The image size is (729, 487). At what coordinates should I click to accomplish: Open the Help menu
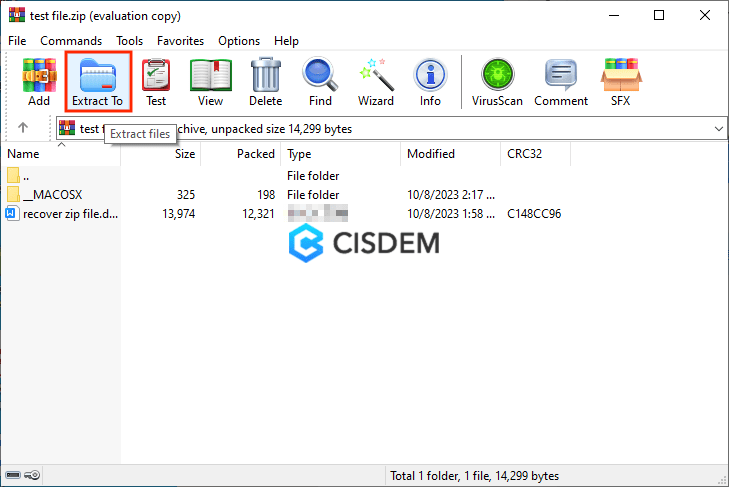(x=286, y=41)
